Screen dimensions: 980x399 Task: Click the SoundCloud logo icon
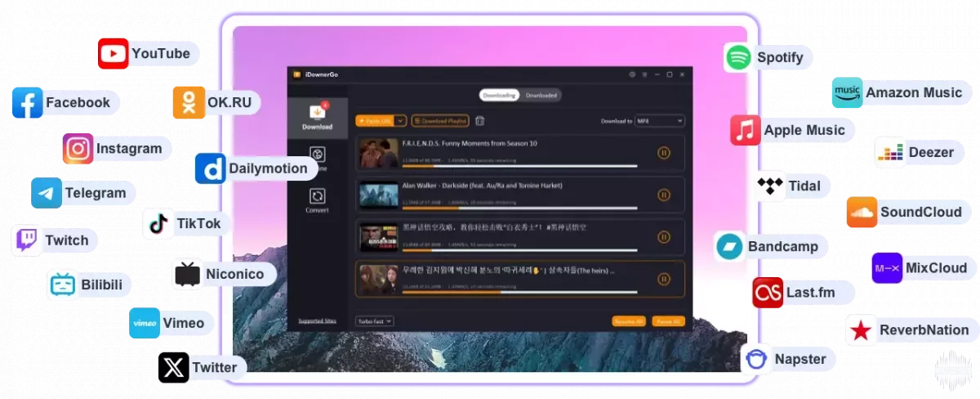pos(862,212)
